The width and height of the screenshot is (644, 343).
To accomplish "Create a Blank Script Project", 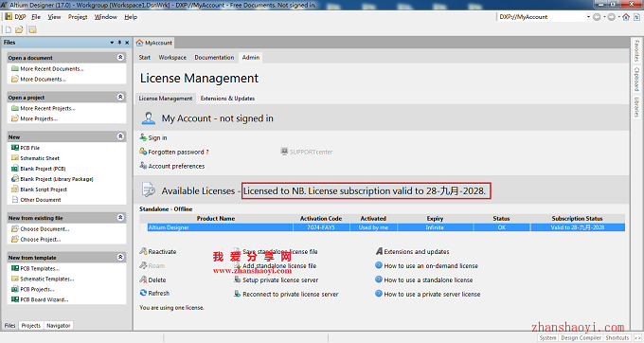I will click(44, 190).
